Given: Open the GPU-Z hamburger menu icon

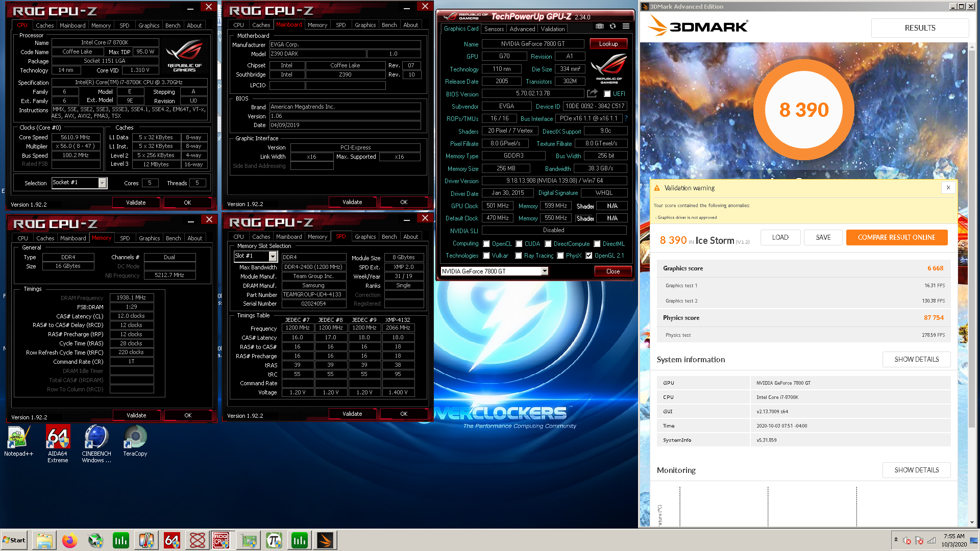Looking at the screenshot, I should coord(626,26).
